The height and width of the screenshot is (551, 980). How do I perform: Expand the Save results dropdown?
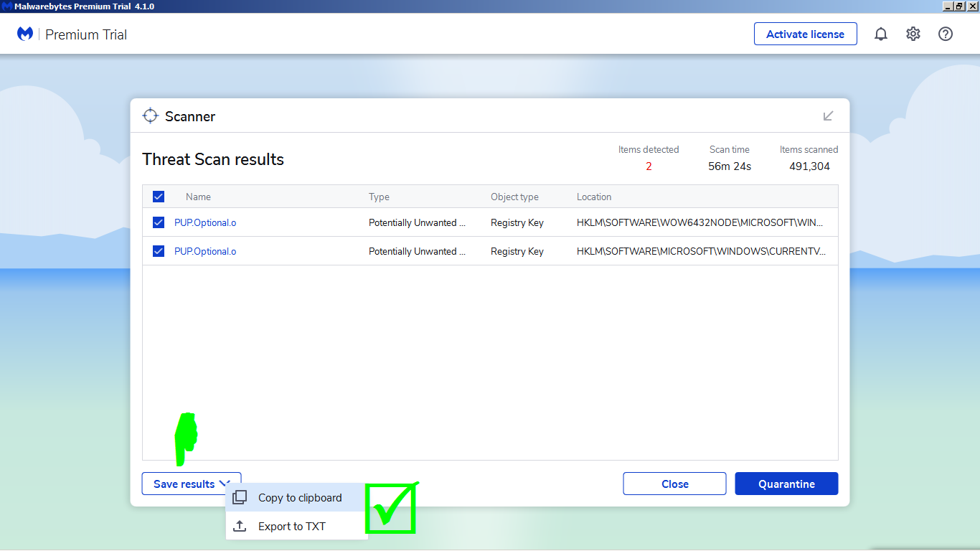[192, 484]
